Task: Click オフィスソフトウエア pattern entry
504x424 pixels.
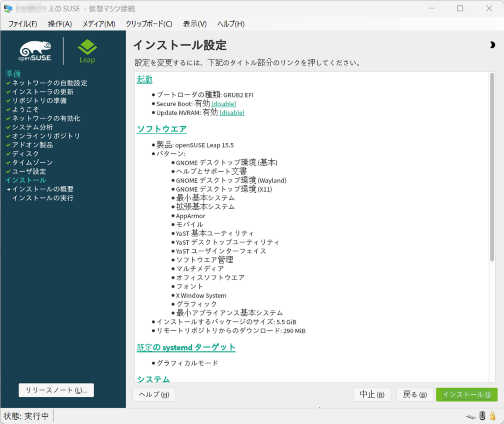Action: pos(210,277)
